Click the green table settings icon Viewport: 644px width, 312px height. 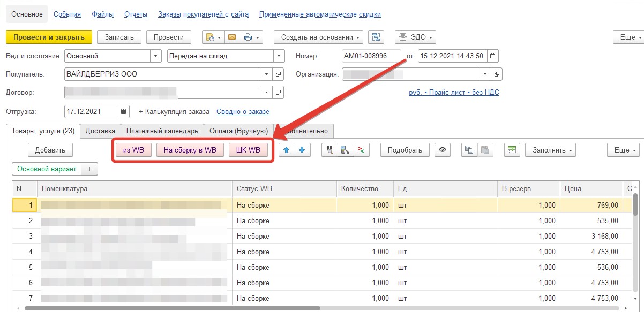512,150
